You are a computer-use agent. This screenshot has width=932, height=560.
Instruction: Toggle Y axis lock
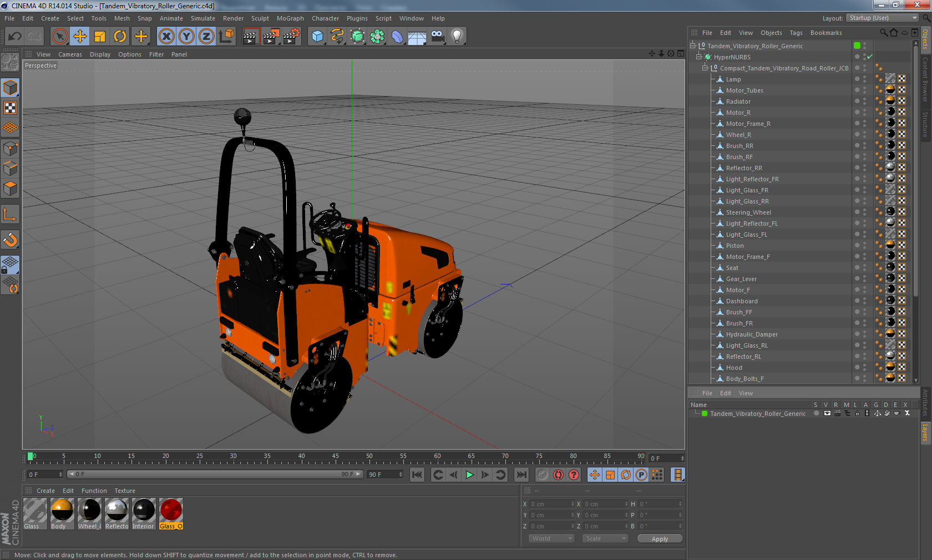click(186, 37)
